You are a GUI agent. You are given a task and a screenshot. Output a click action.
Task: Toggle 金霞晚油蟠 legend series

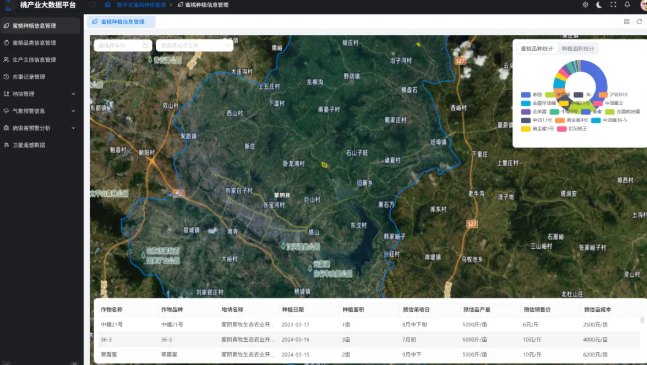[623, 111]
